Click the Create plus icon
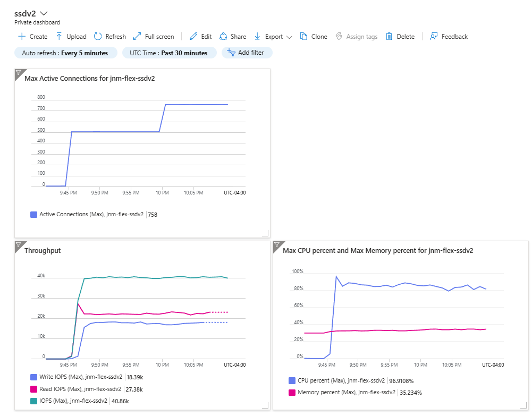The height and width of the screenshot is (416, 532). click(x=22, y=37)
